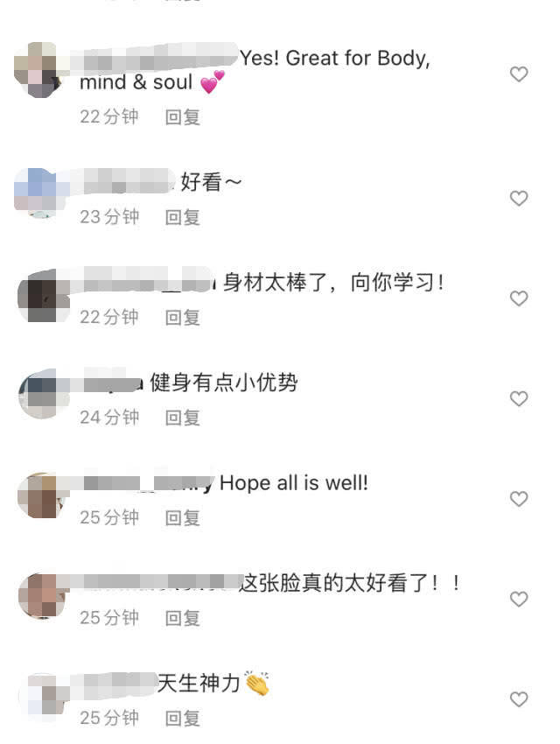Open avatar of '身材太棒了' commenter

[x=43, y=296]
